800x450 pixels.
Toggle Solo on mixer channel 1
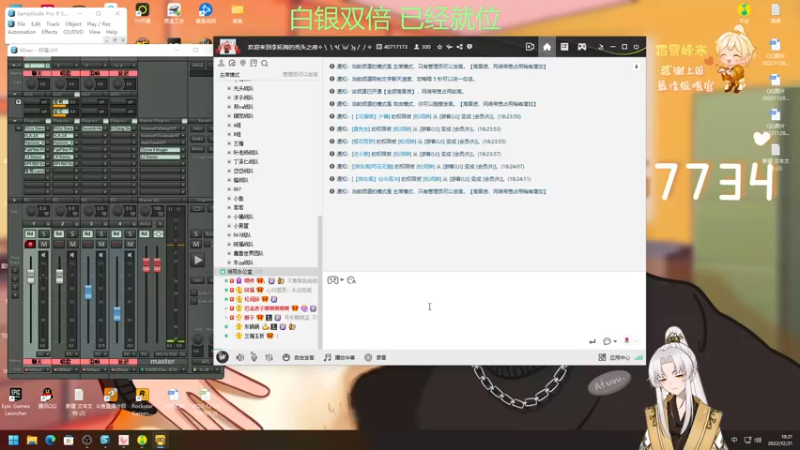44,234
